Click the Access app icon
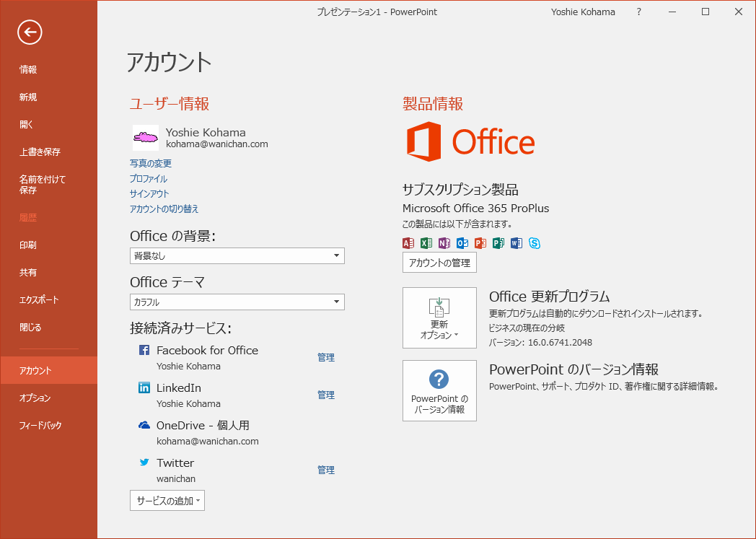This screenshot has width=756, height=539. click(408, 243)
